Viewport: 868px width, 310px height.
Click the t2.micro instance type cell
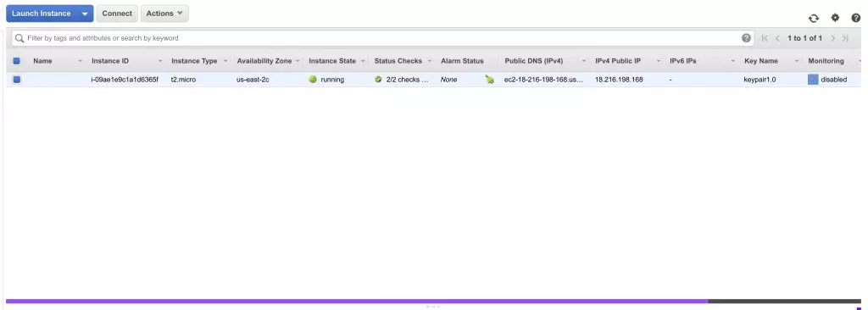(183, 80)
